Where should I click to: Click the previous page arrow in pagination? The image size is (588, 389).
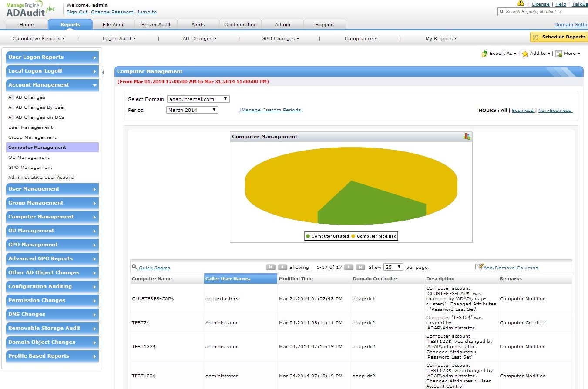tap(282, 267)
